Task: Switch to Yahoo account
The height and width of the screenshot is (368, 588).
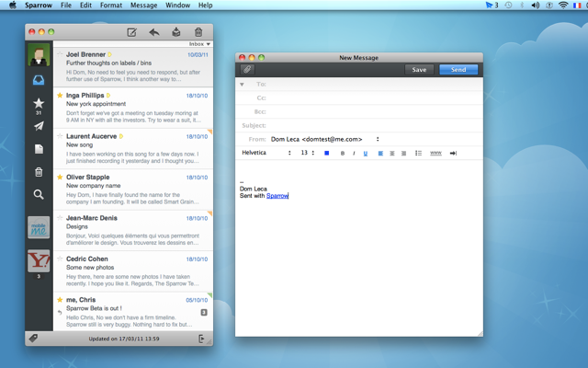Action: click(x=39, y=260)
